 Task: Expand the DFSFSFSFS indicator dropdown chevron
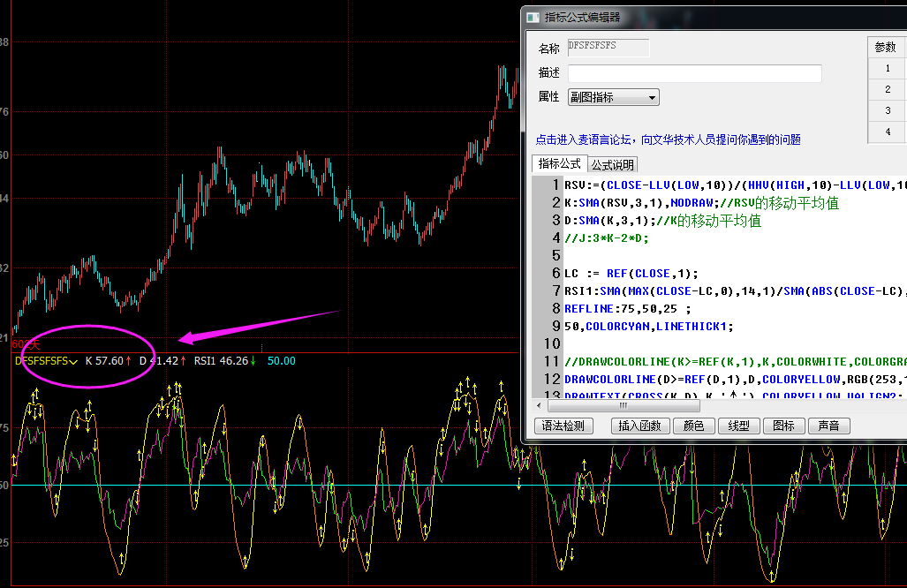point(74,361)
